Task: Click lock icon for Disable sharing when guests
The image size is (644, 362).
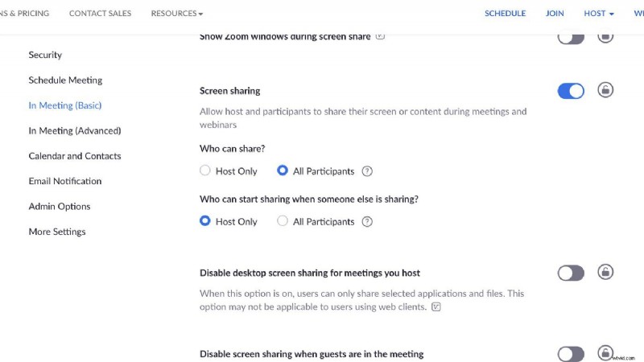Action: 605,352
